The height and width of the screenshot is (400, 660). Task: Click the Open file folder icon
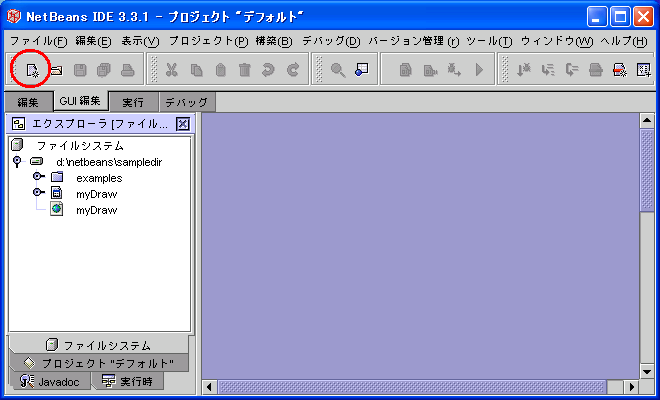(x=56, y=70)
